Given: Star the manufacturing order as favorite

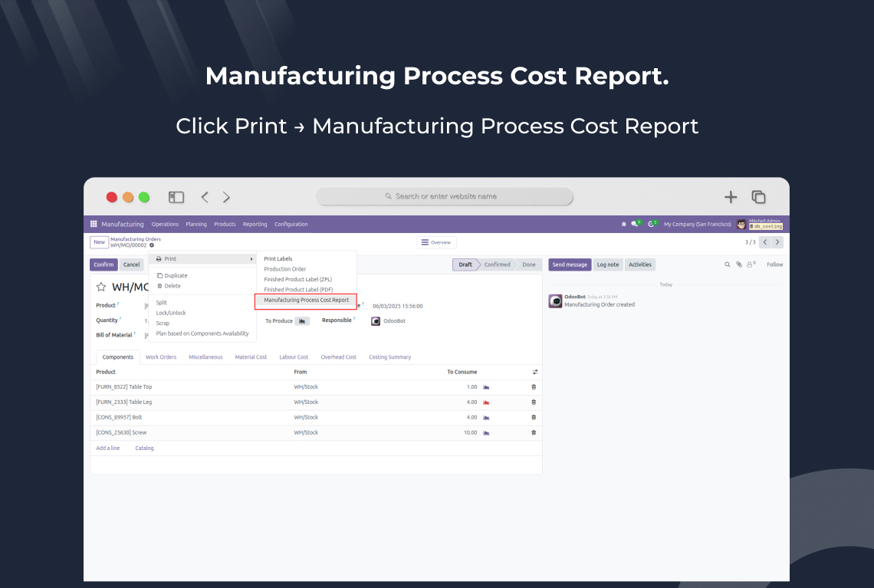Looking at the screenshot, I should (x=101, y=287).
